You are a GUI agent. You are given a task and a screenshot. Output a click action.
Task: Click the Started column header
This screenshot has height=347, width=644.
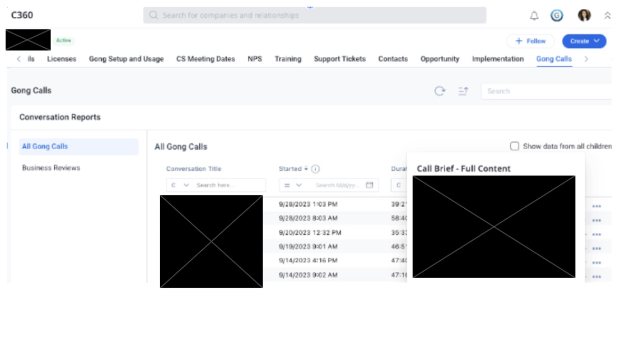point(290,169)
